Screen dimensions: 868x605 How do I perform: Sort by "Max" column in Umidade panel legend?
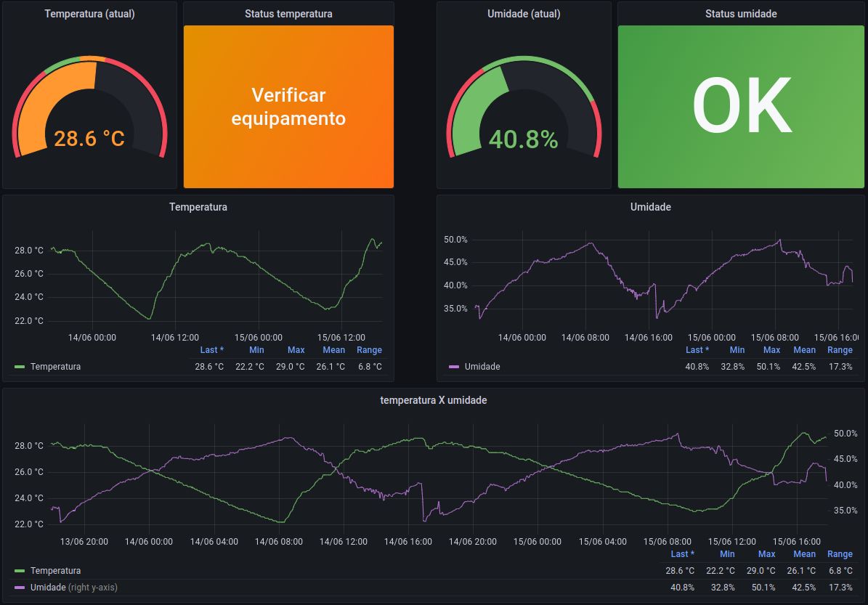(x=771, y=350)
